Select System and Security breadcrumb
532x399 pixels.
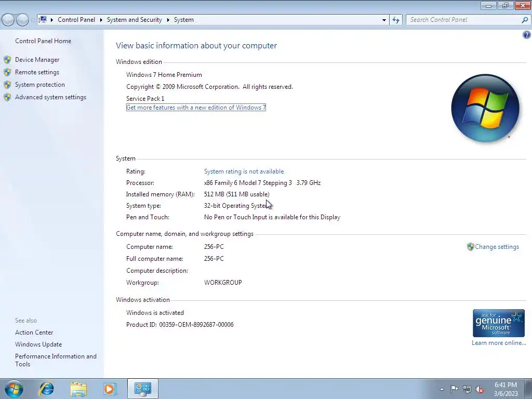pyautogui.click(x=135, y=20)
